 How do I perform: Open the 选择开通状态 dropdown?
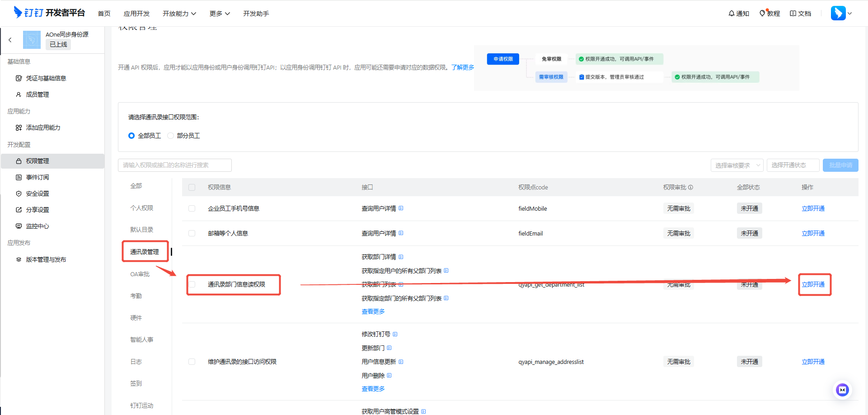pyautogui.click(x=793, y=165)
